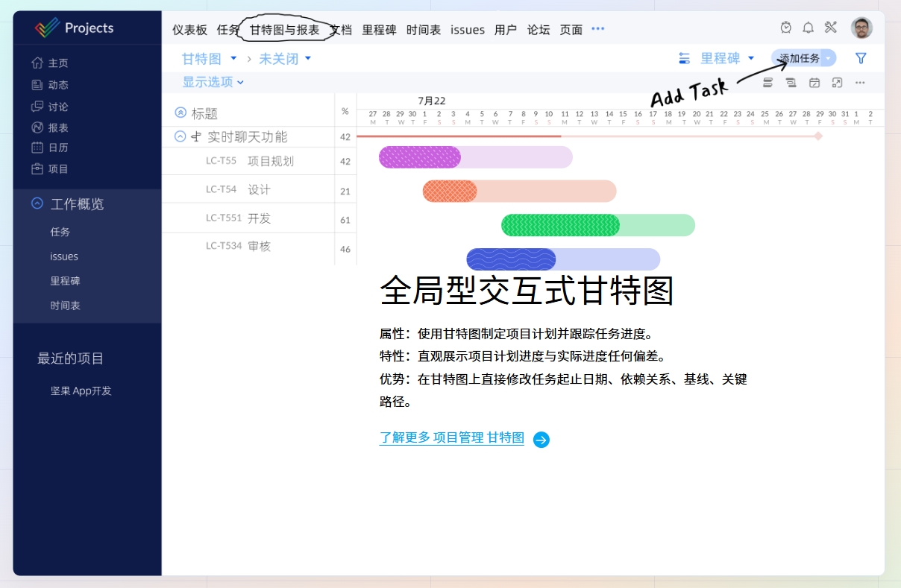The height and width of the screenshot is (588, 901).
Task: Open 日历 calendar in the sidebar
Action: point(50,148)
